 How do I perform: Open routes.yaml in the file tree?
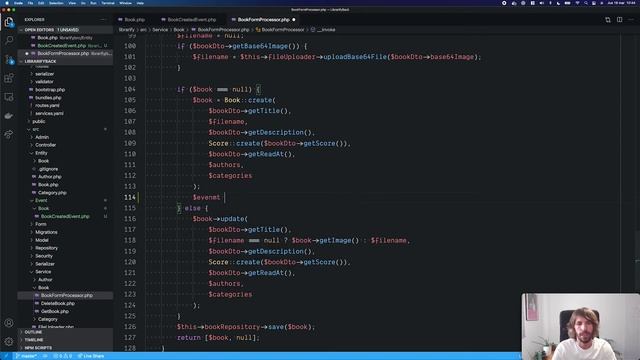coord(47,106)
